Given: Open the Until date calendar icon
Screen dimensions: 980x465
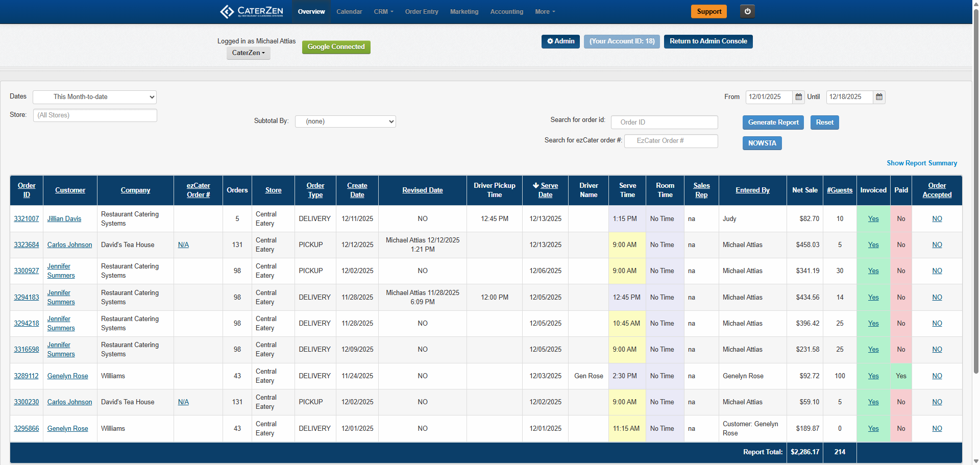Looking at the screenshot, I should (879, 97).
